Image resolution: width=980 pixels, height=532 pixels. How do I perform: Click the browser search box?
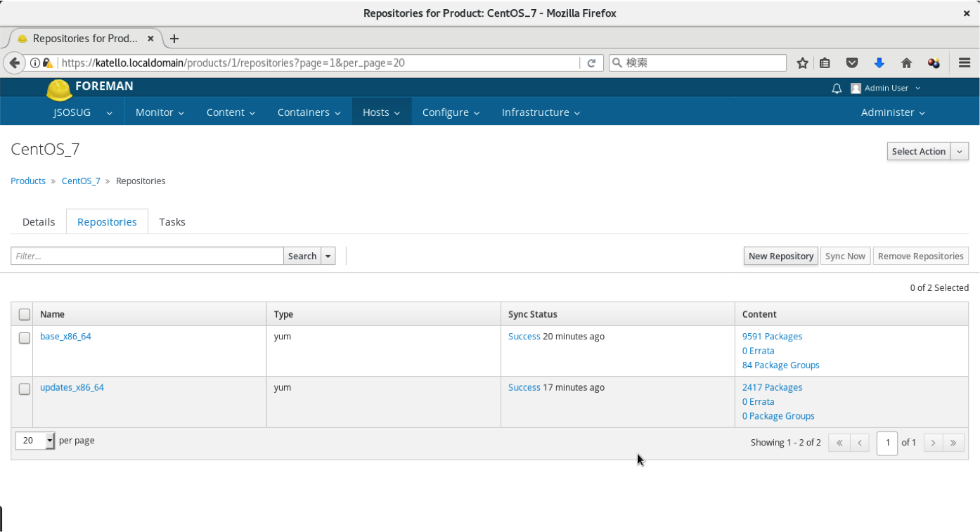click(x=697, y=63)
